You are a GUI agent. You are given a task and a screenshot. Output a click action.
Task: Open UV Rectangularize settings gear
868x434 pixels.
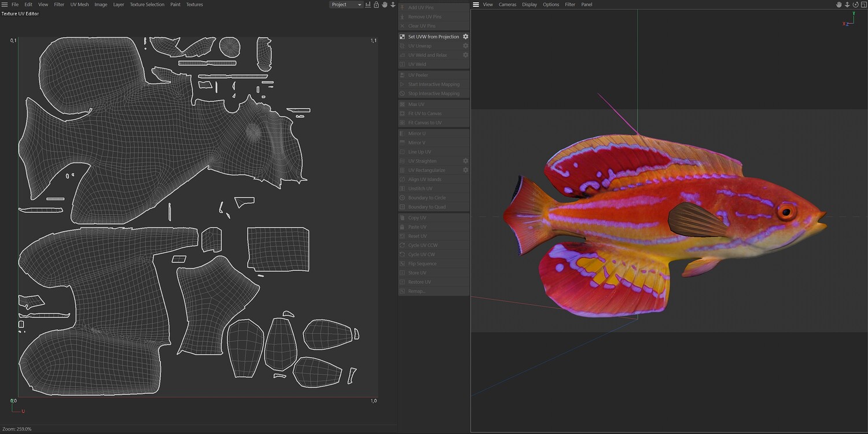tap(465, 170)
